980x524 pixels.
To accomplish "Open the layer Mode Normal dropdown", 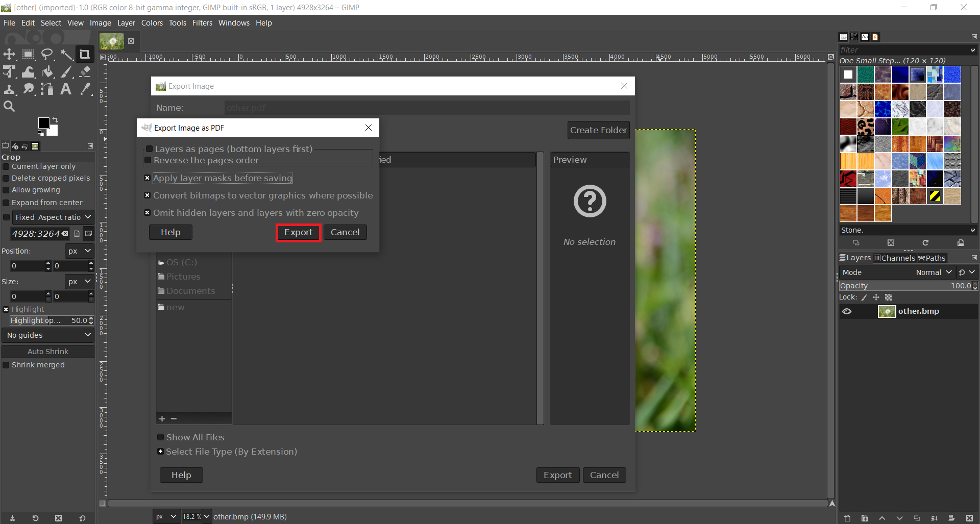I will coord(934,272).
